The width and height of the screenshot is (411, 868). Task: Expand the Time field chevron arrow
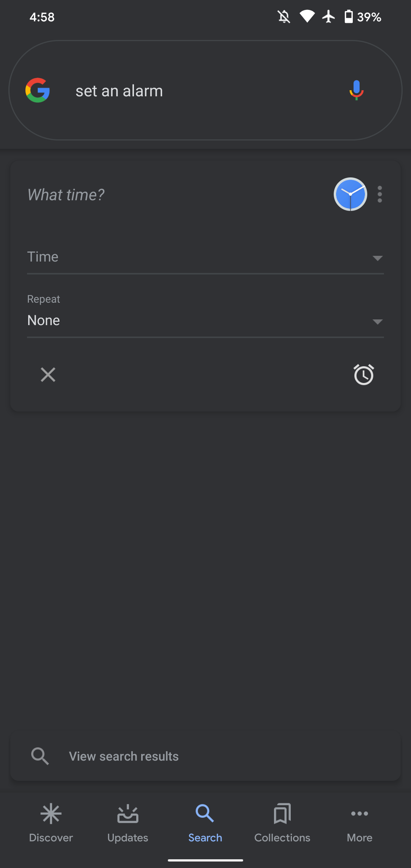(x=377, y=258)
